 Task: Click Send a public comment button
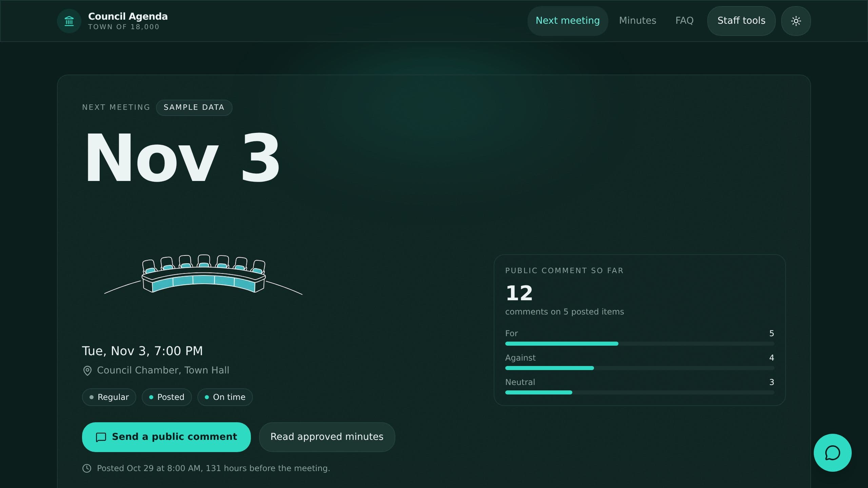166,437
